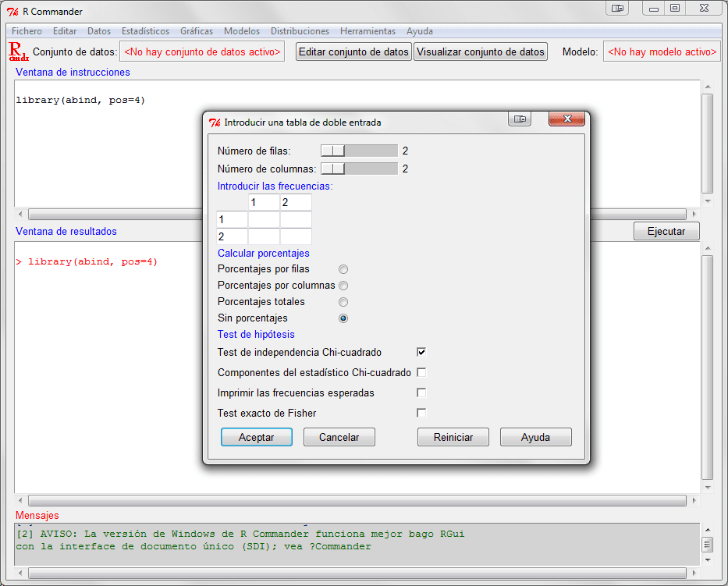
Task: Click the Reiniciar button
Action: (x=453, y=438)
